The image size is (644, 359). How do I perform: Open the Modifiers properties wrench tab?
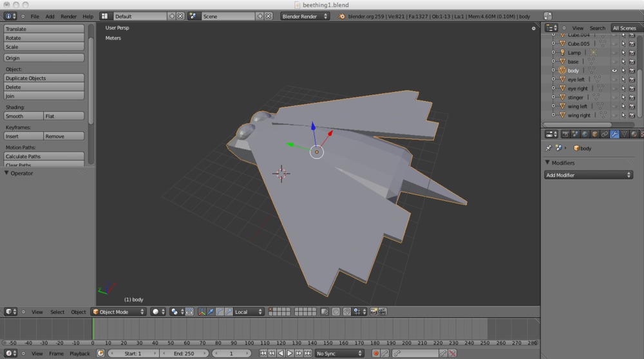pyautogui.click(x=614, y=134)
